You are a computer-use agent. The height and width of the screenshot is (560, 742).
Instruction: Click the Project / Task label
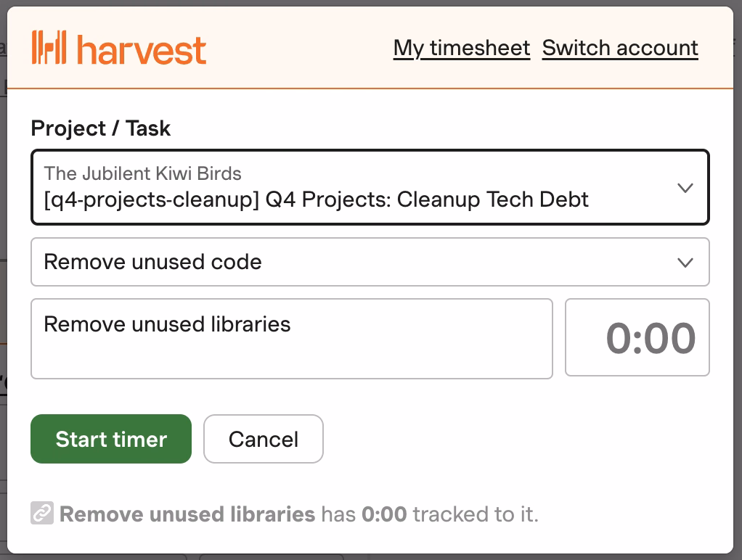[101, 128]
